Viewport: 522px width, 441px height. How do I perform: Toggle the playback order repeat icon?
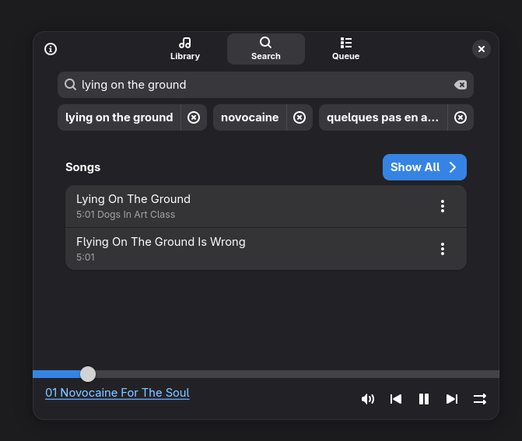(x=480, y=399)
